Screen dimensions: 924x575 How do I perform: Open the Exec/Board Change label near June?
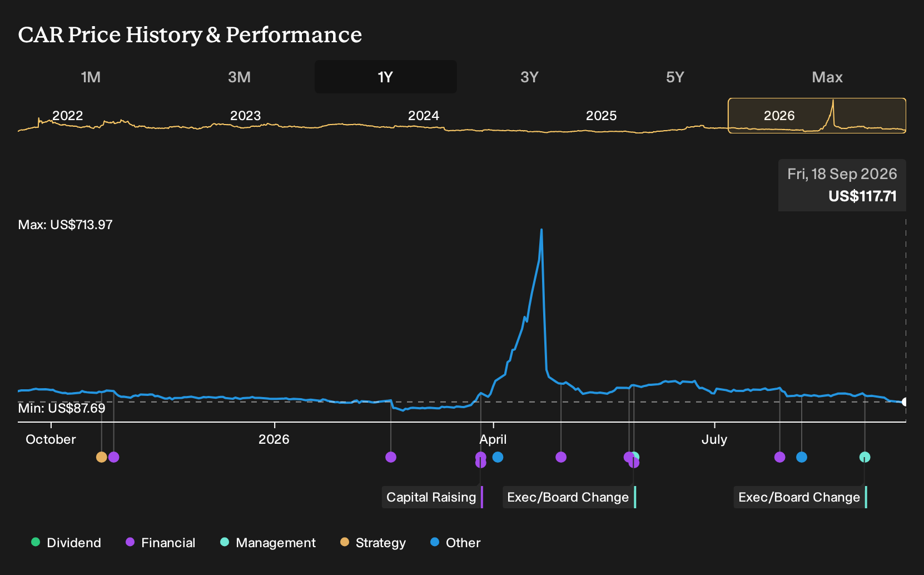[569, 497]
